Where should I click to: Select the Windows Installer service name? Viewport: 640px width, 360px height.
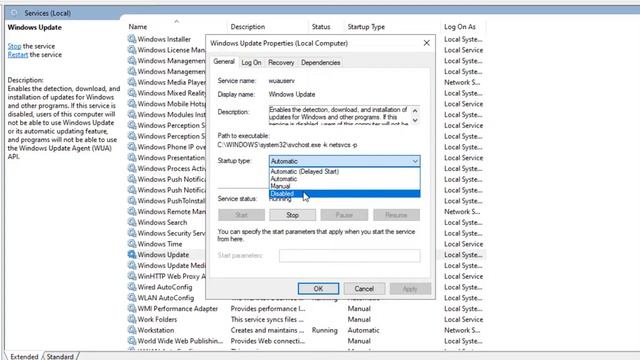[x=164, y=39]
